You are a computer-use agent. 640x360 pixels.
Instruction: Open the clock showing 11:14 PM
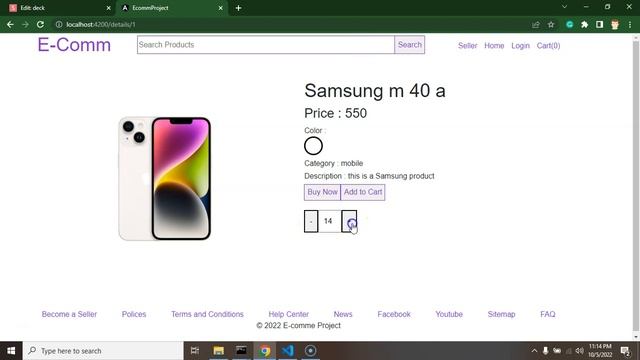600,351
